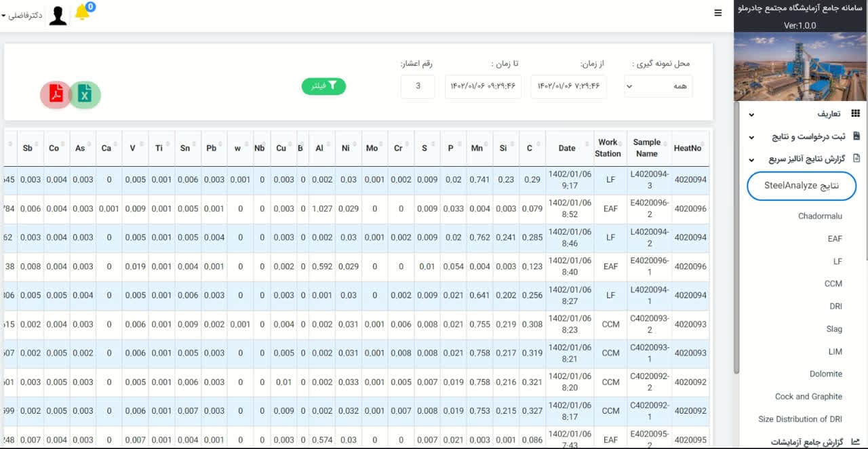Click HeatNo cell 4020095
This screenshot has height=449, width=868.
(x=690, y=439)
